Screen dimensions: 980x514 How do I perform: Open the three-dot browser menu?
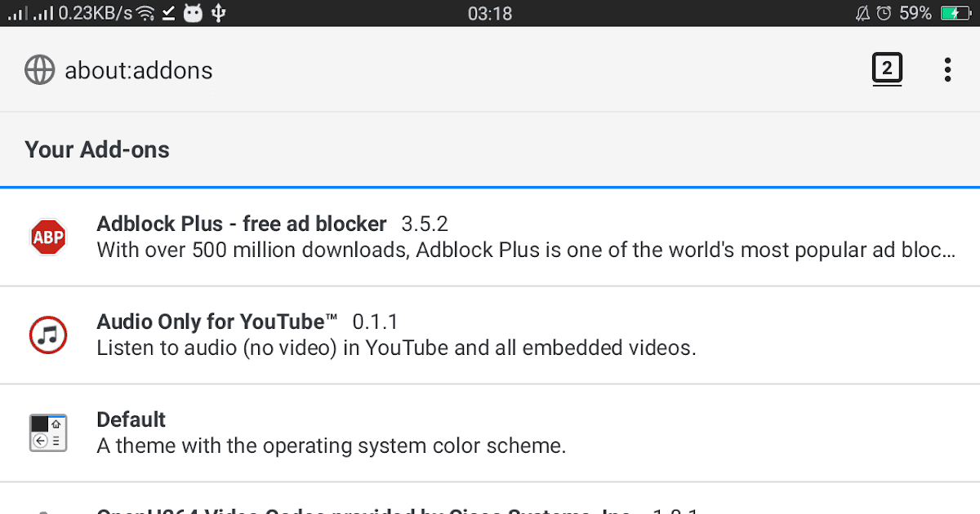947,69
